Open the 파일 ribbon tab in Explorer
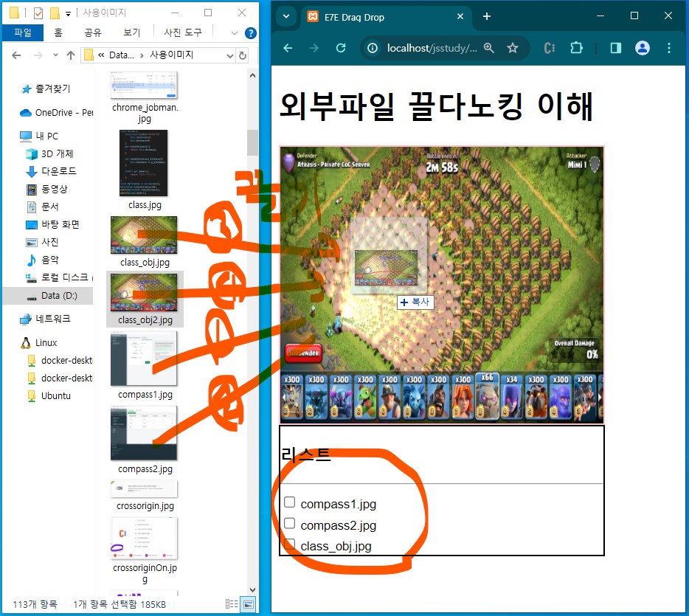Screen dimensions: 689x616 click(22, 32)
